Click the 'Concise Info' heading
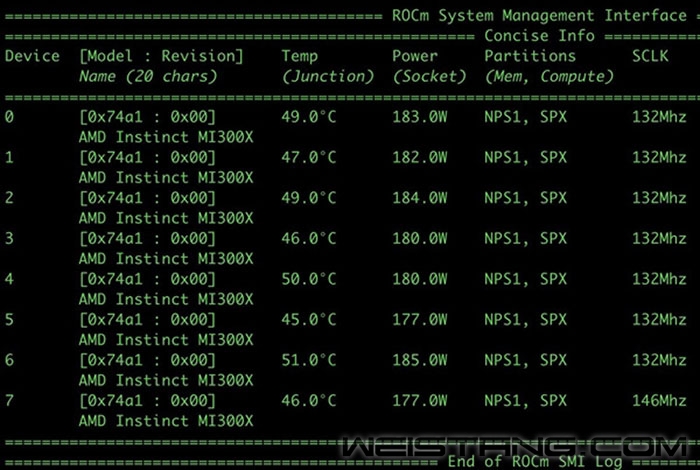Screen dimensions: 700x470 point(539,36)
